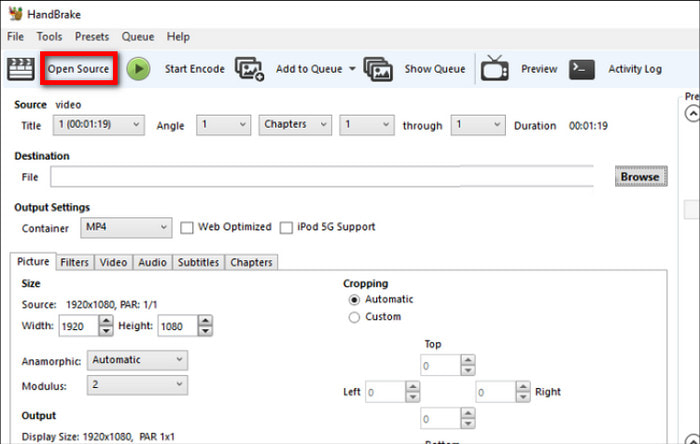Click the Activity Log terminal icon
700x444 pixels.
(x=582, y=70)
